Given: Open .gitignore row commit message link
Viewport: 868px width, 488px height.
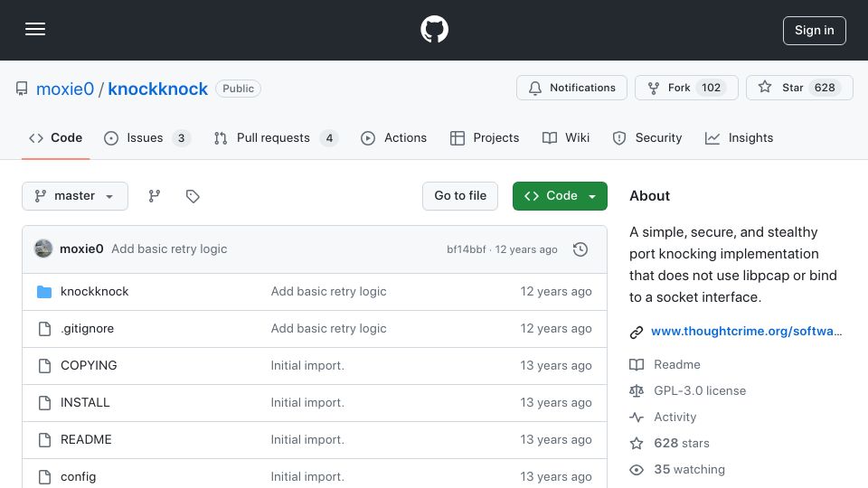Looking at the screenshot, I should click(328, 329).
